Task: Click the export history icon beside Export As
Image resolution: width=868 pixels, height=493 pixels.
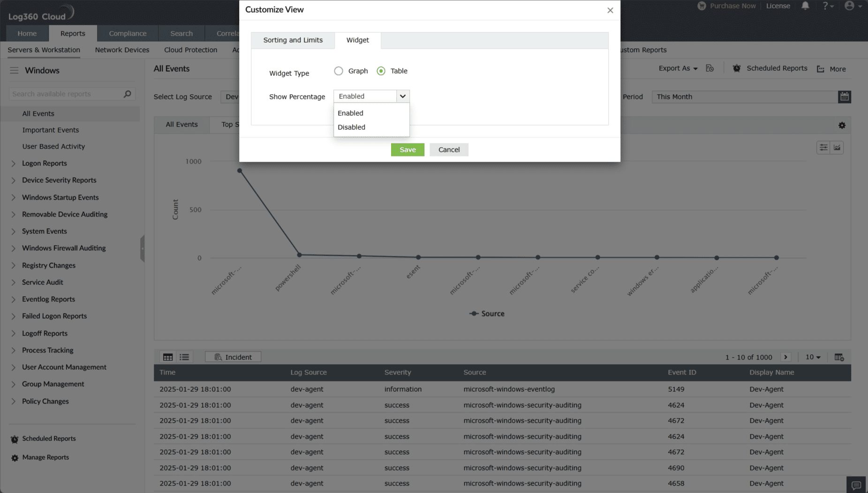Action: 710,68
